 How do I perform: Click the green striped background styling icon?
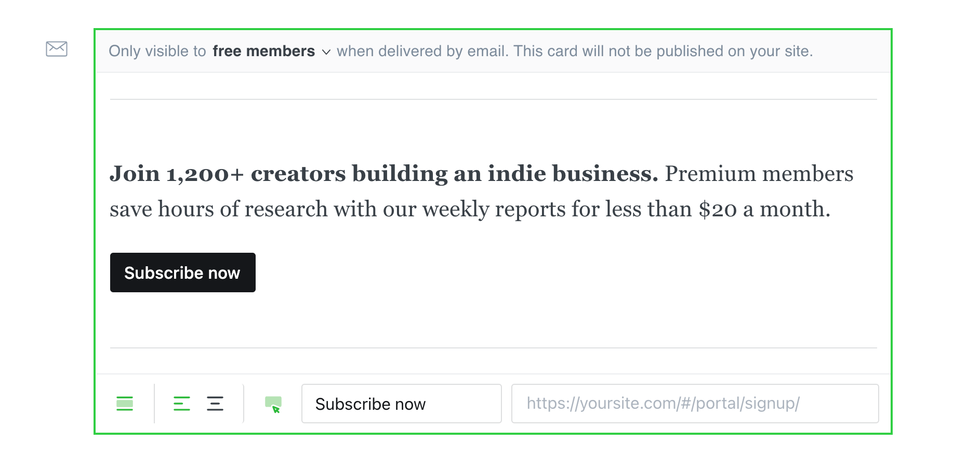point(125,404)
